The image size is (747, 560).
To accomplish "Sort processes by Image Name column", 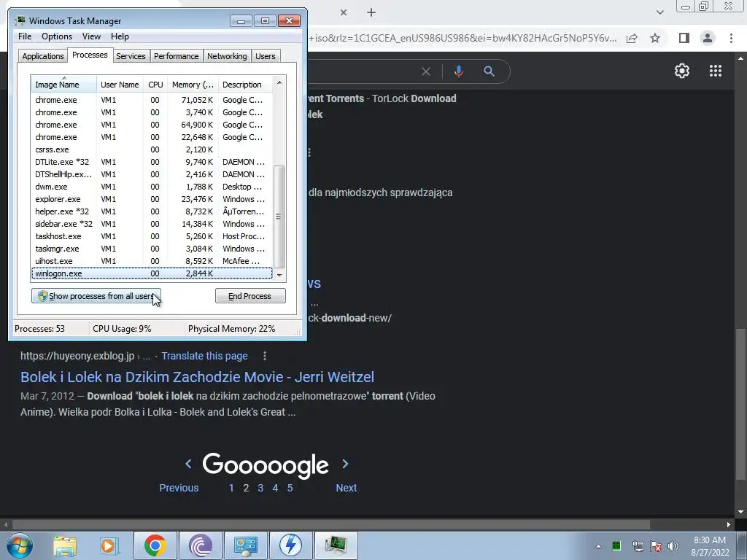I will 64,85.
